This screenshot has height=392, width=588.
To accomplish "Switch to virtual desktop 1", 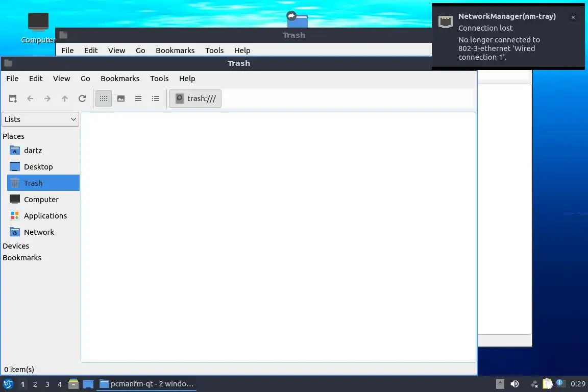I will pyautogui.click(x=23, y=384).
